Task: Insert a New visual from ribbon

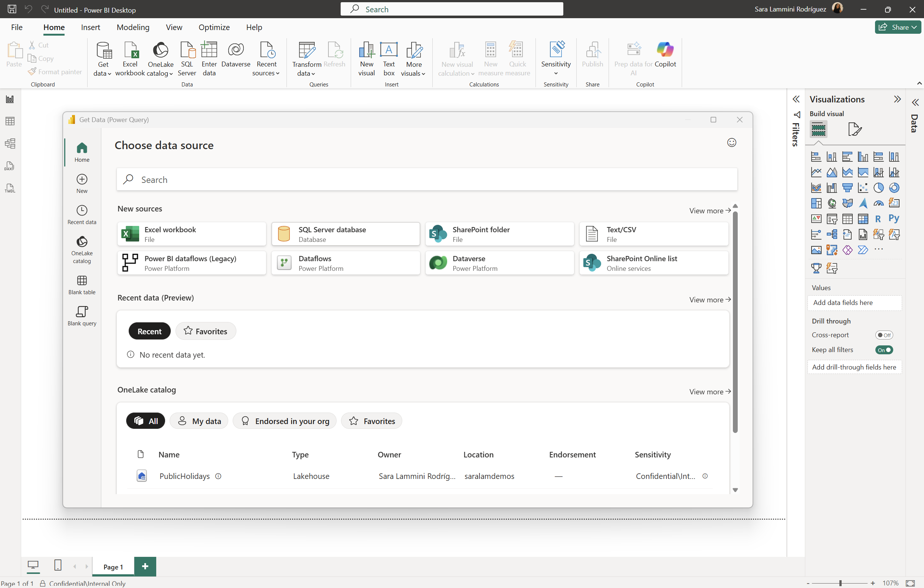Action: tap(367, 59)
